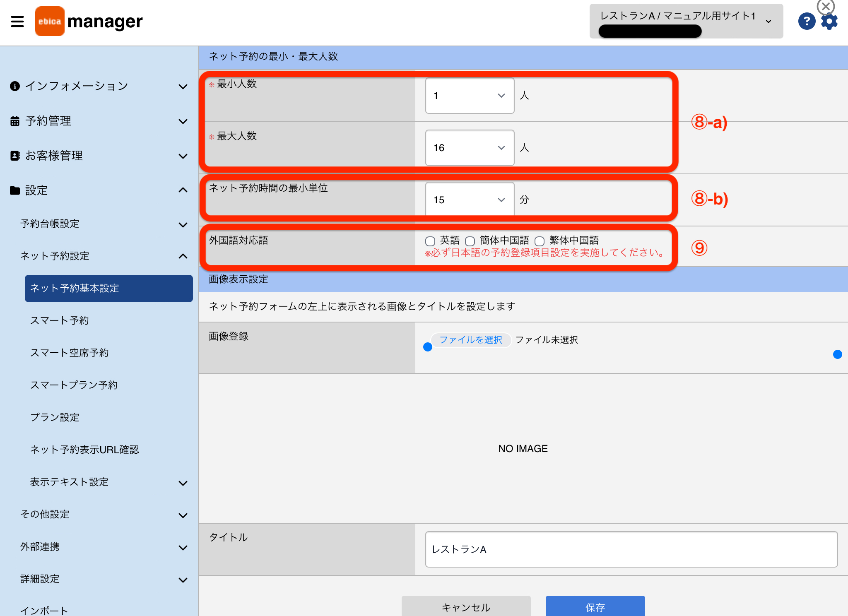Click the タイトル row label
Image resolution: width=848 pixels, height=616 pixels.
point(228,537)
